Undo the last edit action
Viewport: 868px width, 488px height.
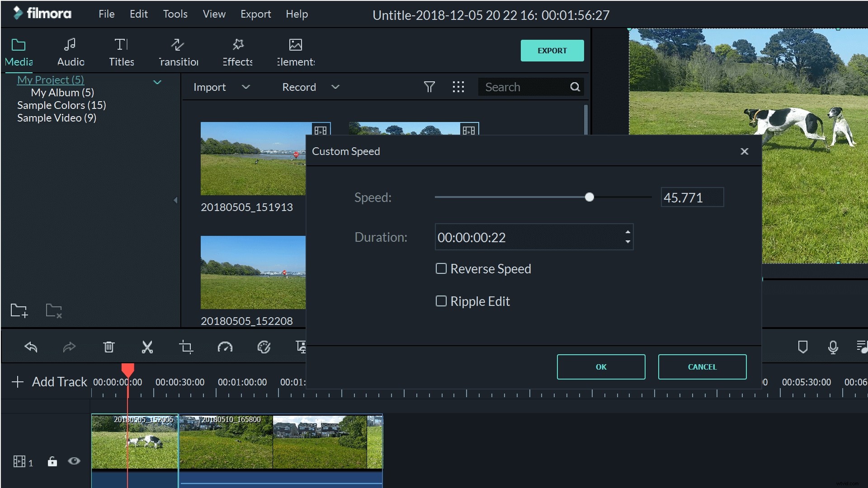click(x=31, y=347)
